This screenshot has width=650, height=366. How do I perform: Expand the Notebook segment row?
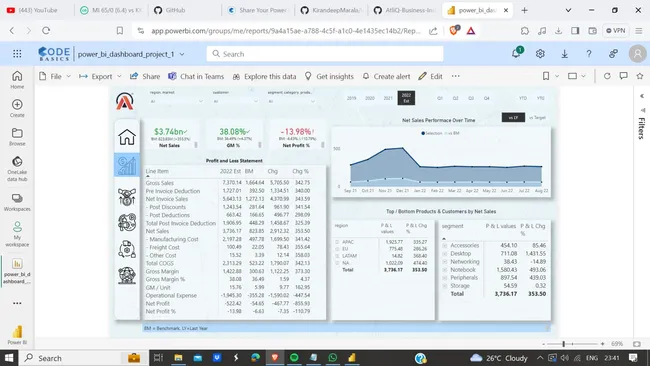coord(444,269)
